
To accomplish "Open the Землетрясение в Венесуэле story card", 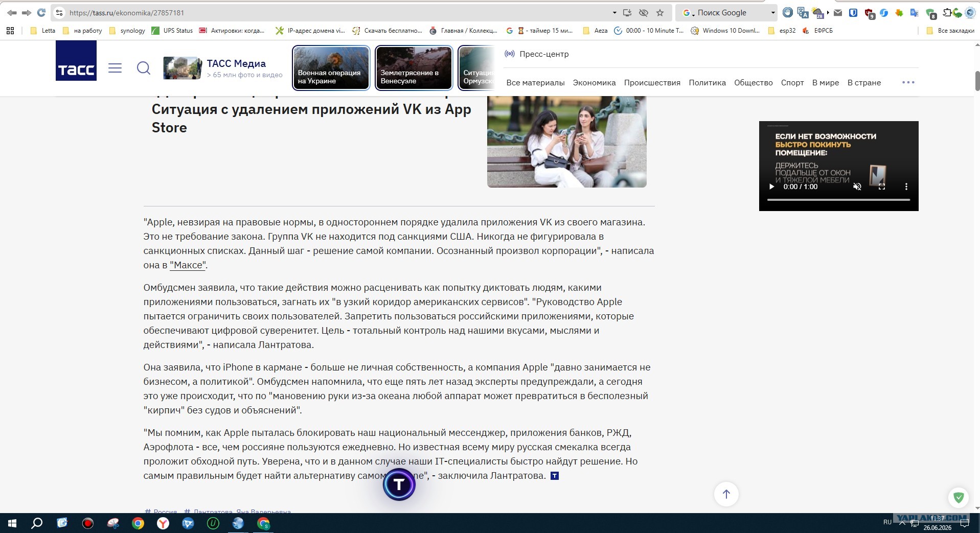I will pos(414,68).
